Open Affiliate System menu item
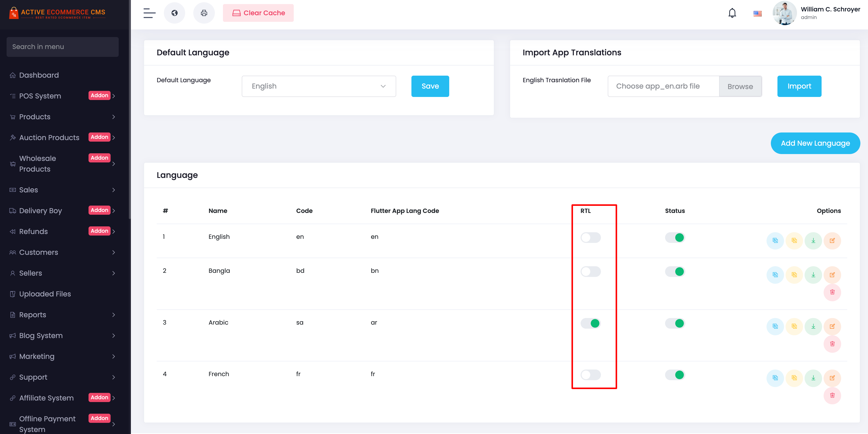 [x=63, y=398]
